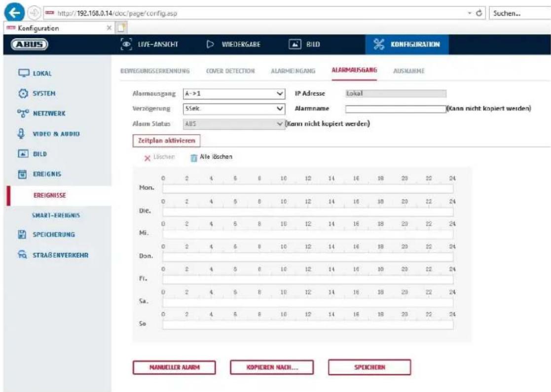Open the address bar dropdown arrow
The width and height of the screenshot is (551, 392).
tap(470, 13)
